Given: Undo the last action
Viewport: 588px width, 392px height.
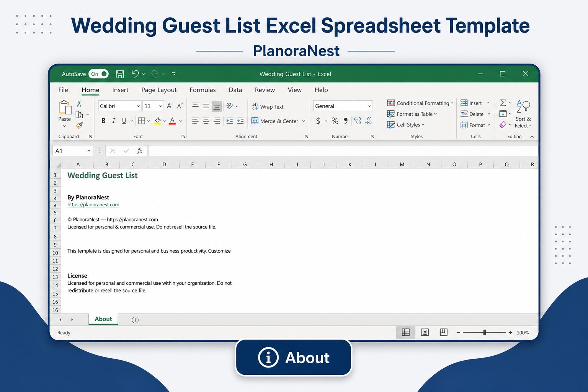Looking at the screenshot, I should coord(135,74).
